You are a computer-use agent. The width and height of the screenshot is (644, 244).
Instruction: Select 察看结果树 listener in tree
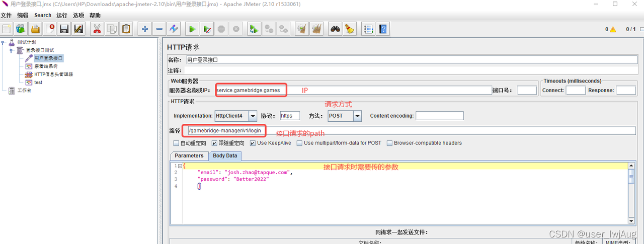[x=46, y=66]
